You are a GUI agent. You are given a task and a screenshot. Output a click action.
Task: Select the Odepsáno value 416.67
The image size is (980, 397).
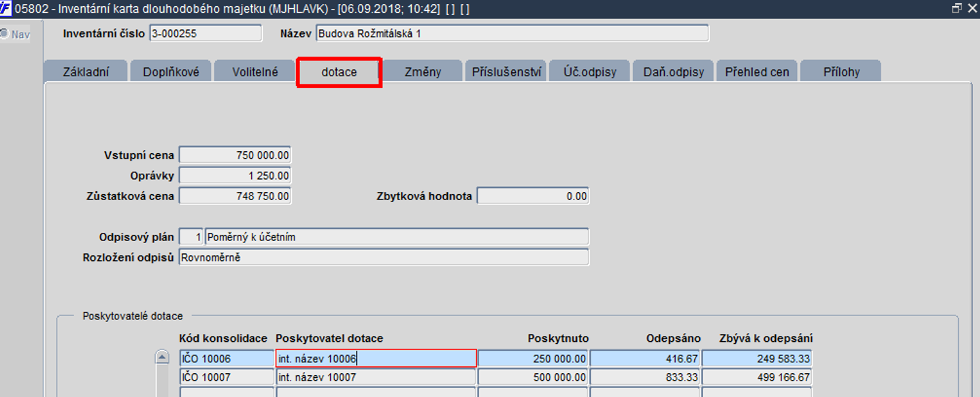coord(645,358)
